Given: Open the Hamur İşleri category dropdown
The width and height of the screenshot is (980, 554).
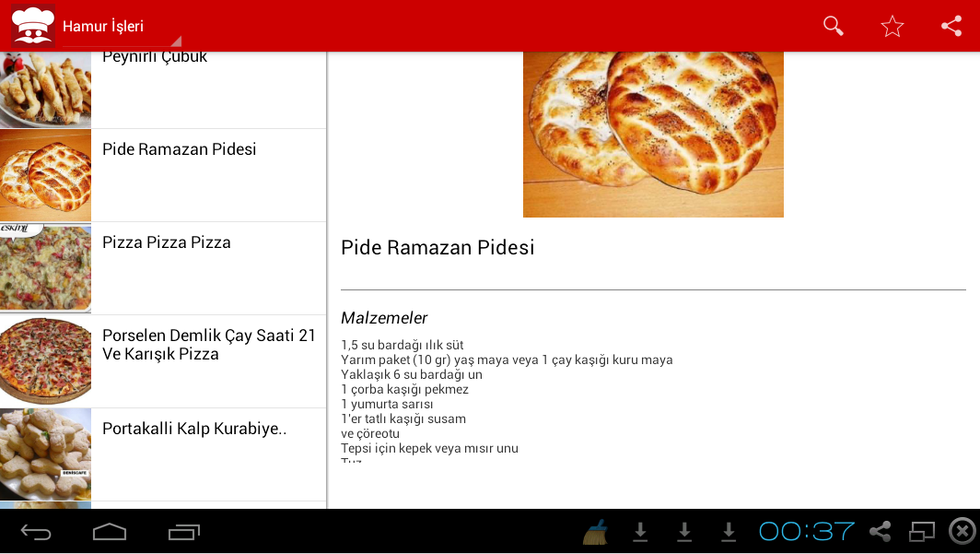Looking at the screenshot, I should 122,26.
